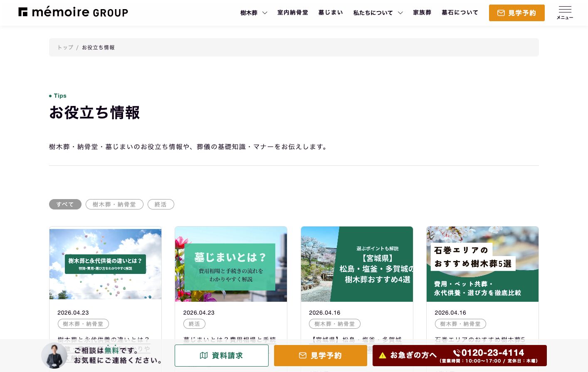
Task: Click the トップ breadcrumb link
Action: [x=65, y=47]
